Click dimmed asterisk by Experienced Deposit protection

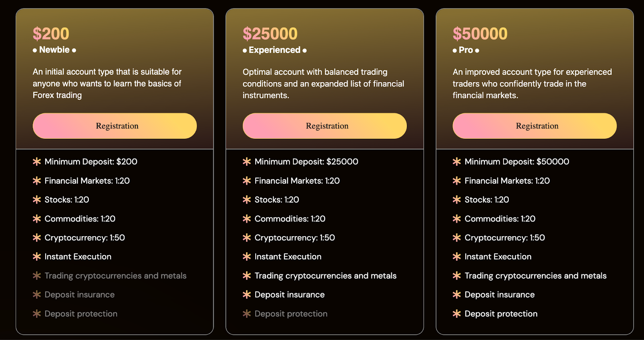tap(247, 314)
